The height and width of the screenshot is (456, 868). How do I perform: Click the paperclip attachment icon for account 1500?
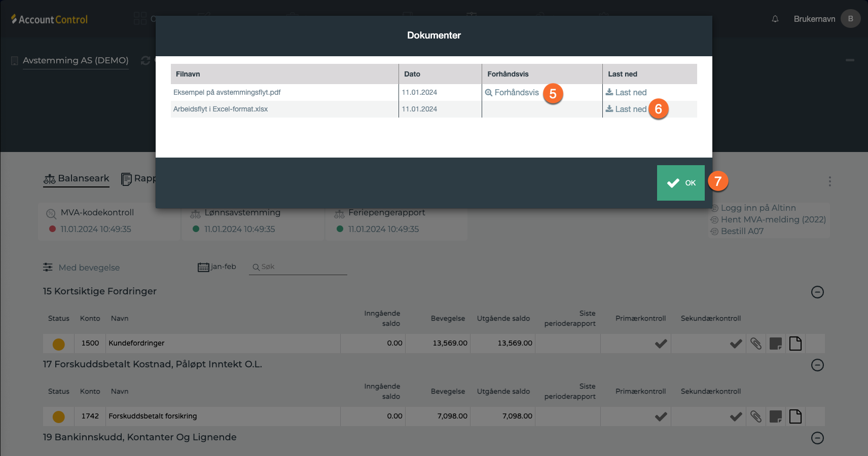pyautogui.click(x=755, y=344)
